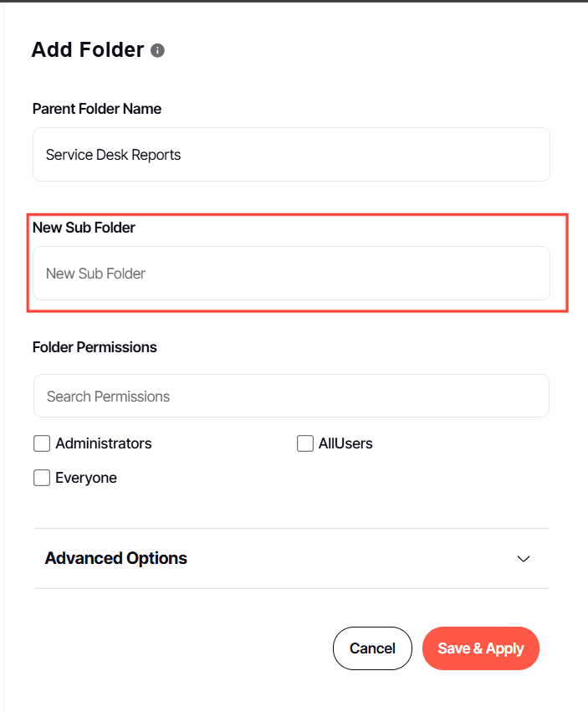Click the New Sub Folder placeholder text
588x712 pixels.
click(x=96, y=274)
